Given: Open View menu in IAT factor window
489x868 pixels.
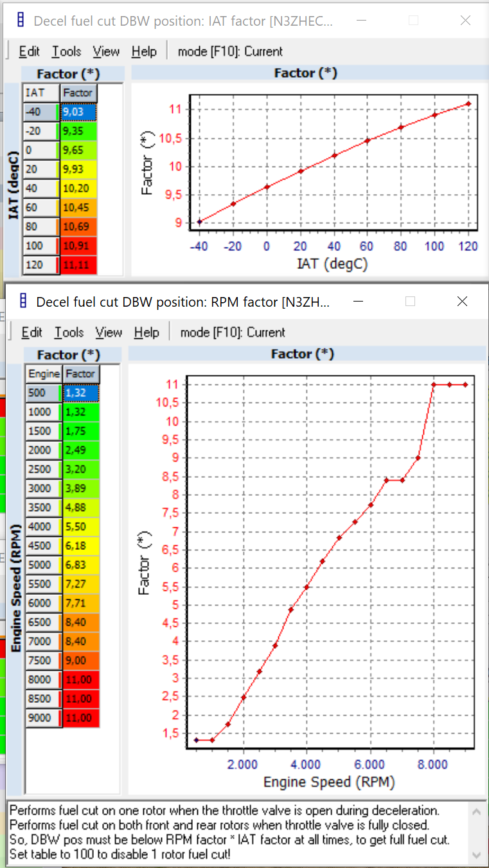Looking at the screenshot, I should (x=106, y=51).
